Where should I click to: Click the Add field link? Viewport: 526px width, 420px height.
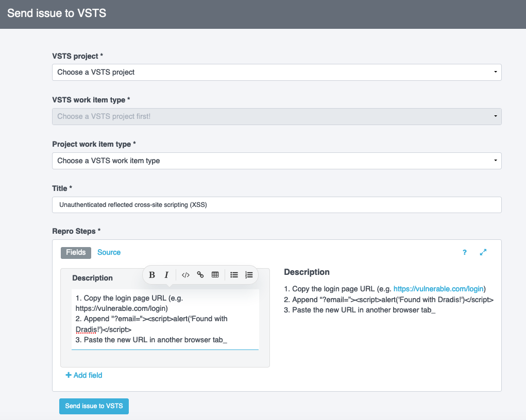84,375
